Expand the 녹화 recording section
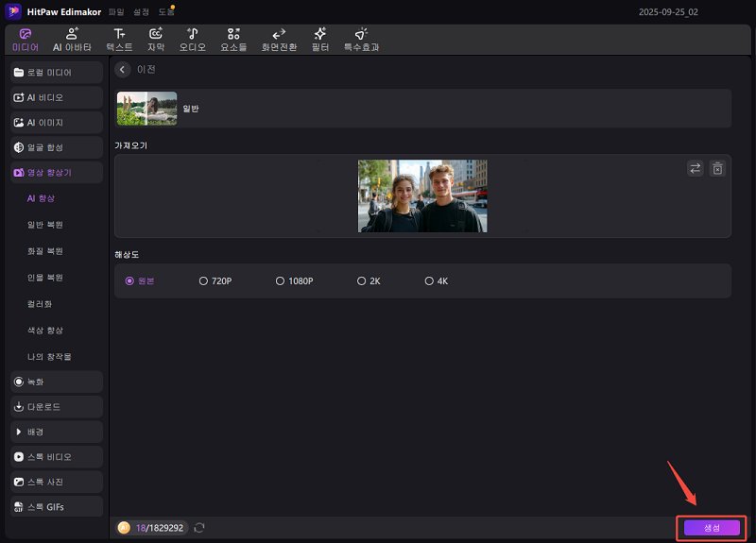 pos(56,382)
